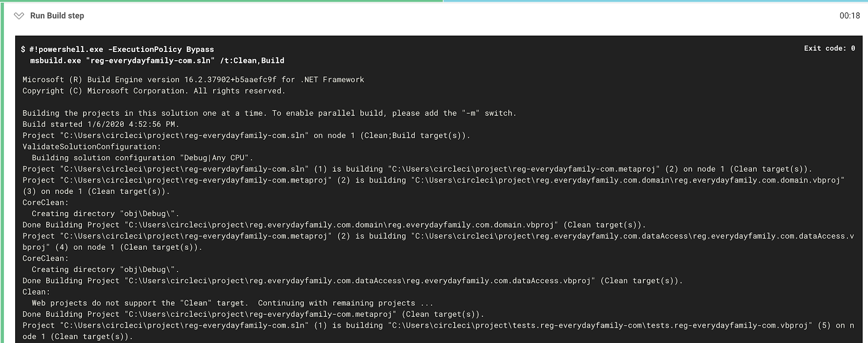Click the green status stripe on left edge

[2, 173]
